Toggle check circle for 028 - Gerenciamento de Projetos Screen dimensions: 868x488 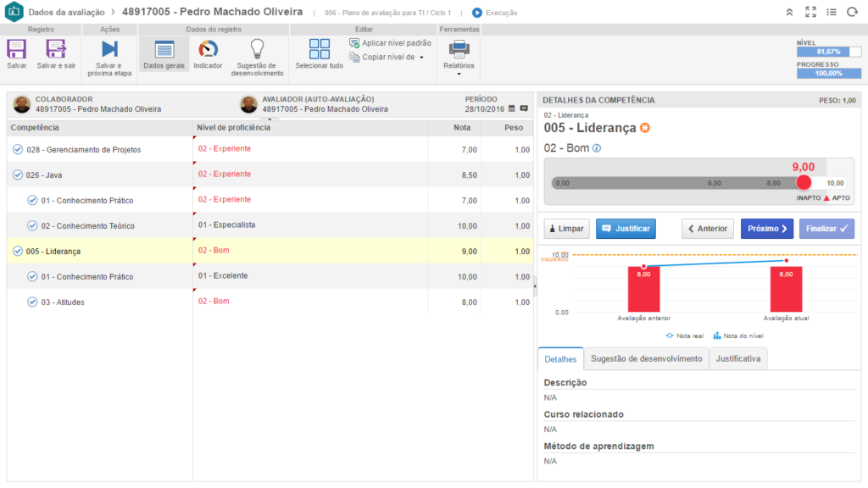click(18, 149)
